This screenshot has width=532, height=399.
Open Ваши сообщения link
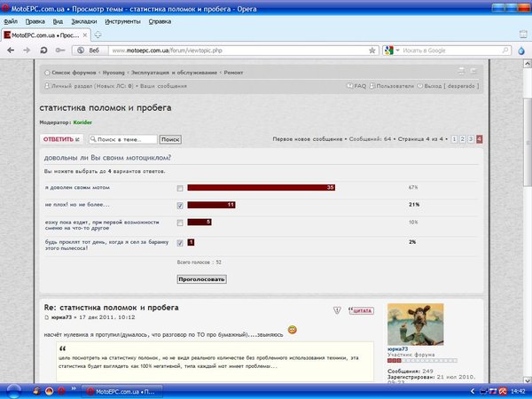163,86
